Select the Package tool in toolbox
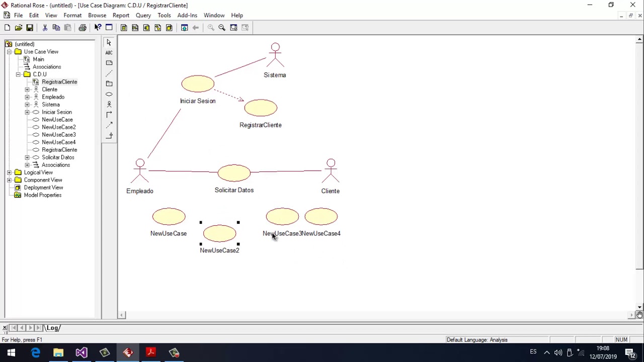The width and height of the screenshot is (644, 362). click(109, 83)
